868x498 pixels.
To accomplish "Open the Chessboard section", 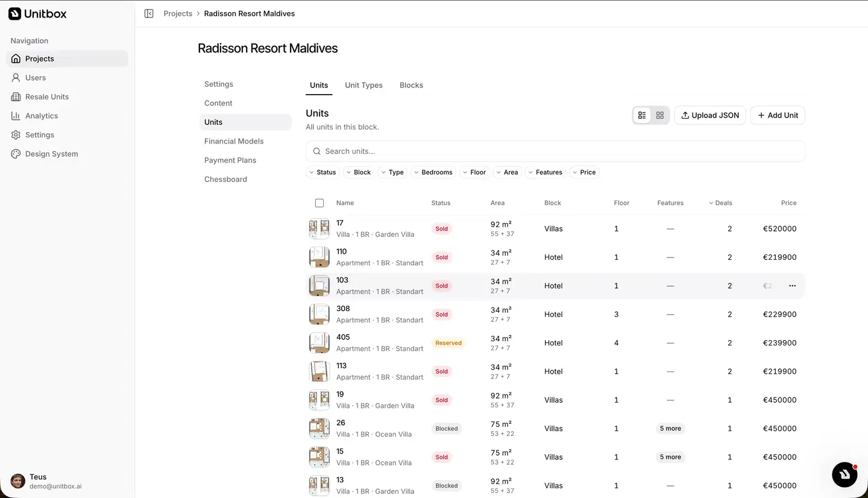I will pyautogui.click(x=245, y=179).
